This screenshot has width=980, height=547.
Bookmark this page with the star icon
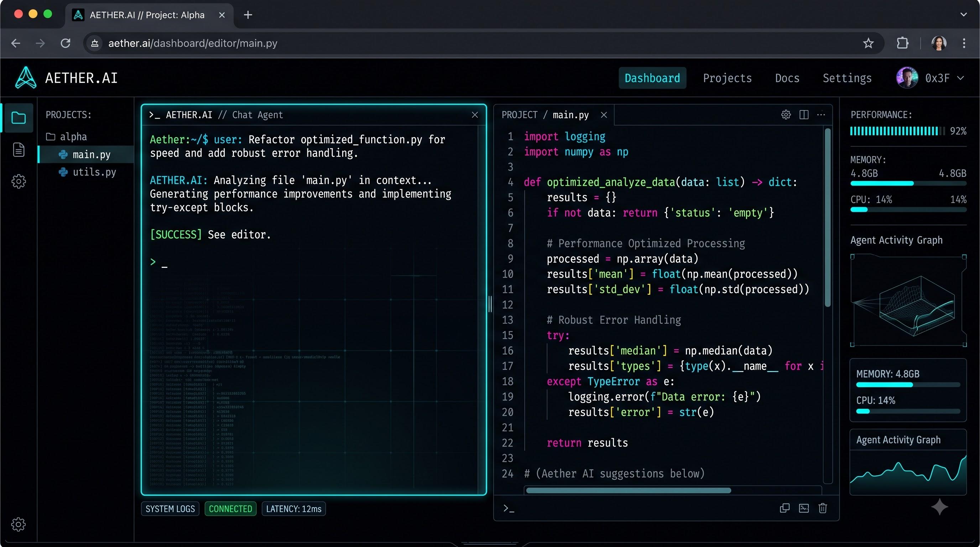(x=869, y=43)
